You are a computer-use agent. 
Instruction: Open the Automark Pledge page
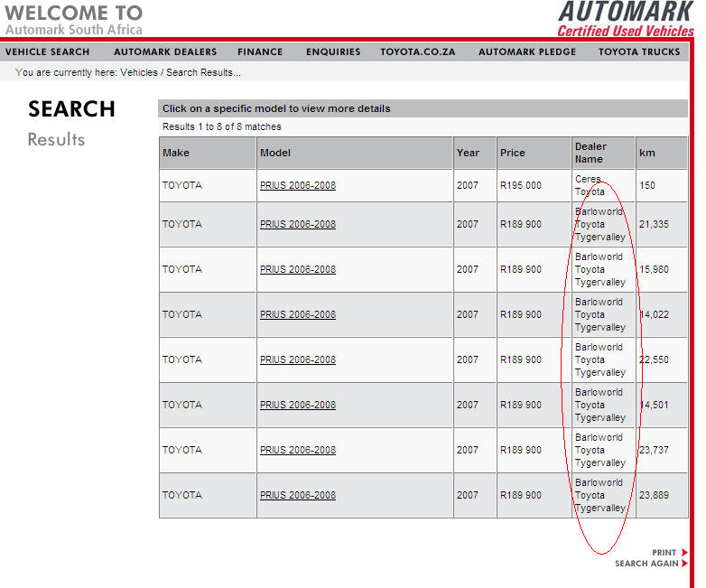pos(527,51)
